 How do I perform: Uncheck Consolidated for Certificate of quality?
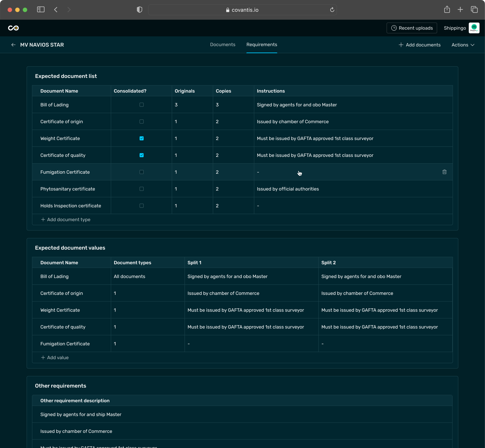click(142, 155)
